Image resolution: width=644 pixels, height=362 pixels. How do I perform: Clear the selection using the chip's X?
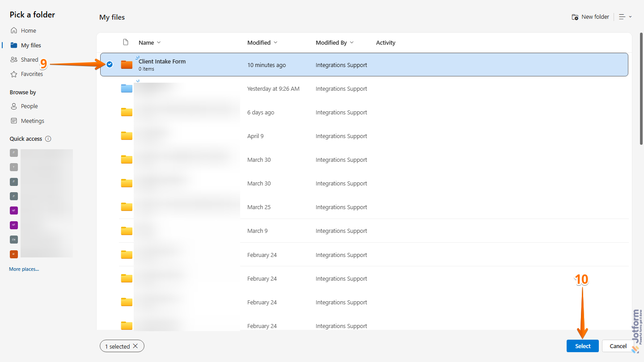[x=136, y=346]
